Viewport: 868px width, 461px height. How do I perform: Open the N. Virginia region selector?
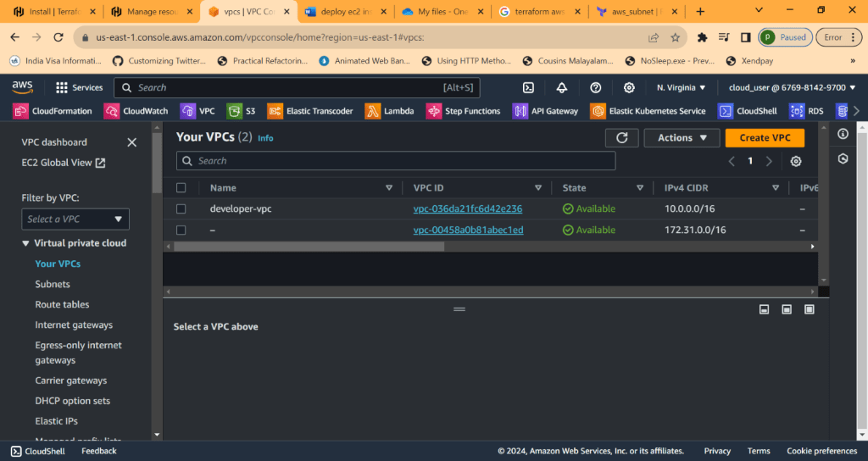pyautogui.click(x=681, y=87)
